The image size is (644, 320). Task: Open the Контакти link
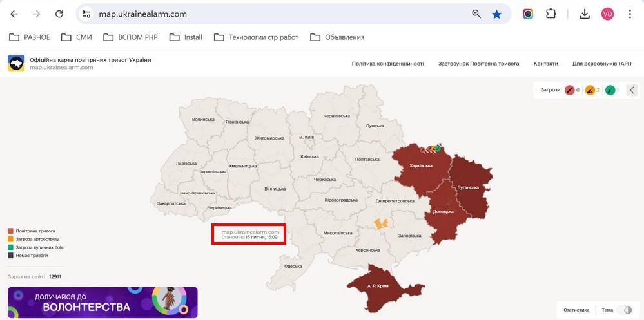(545, 64)
